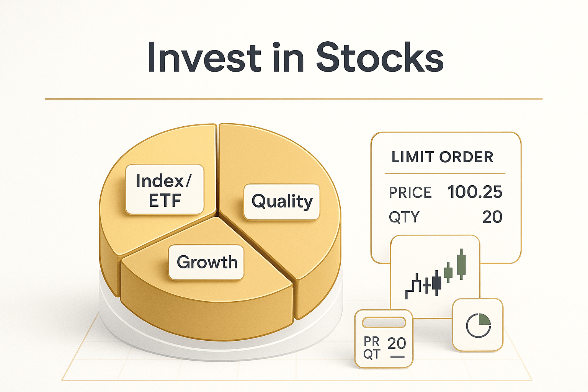588x392 pixels.
Task: Click the short green candlestick
Action: (448, 272)
